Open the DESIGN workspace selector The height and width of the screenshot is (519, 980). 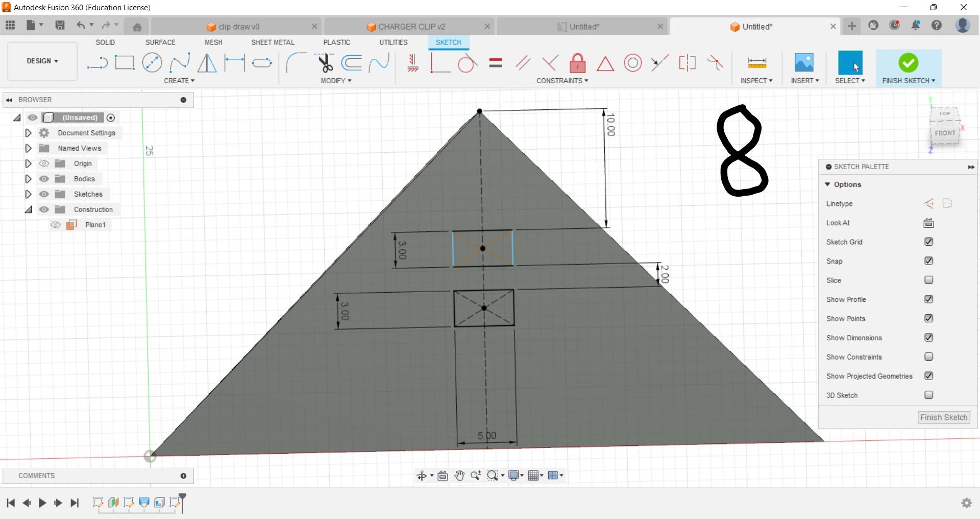[42, 61]
